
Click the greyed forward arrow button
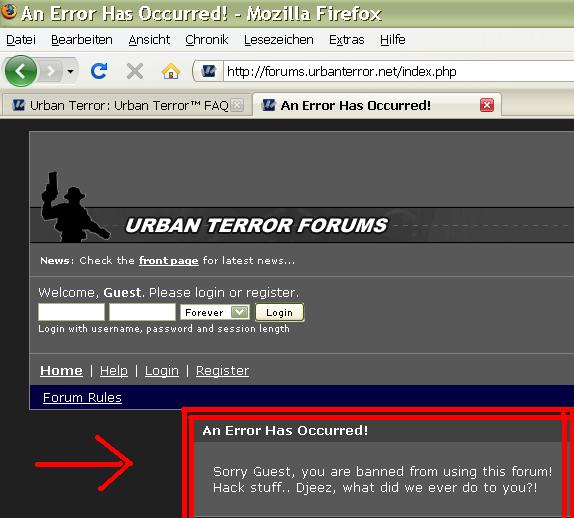click(x=51, y=71)
